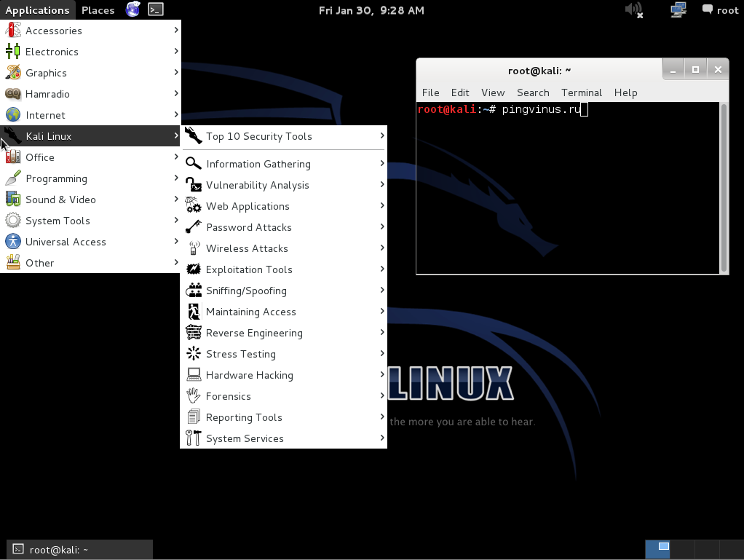
Task: Minimize the root@kali terminal window
Action: (x=673, y=70)
